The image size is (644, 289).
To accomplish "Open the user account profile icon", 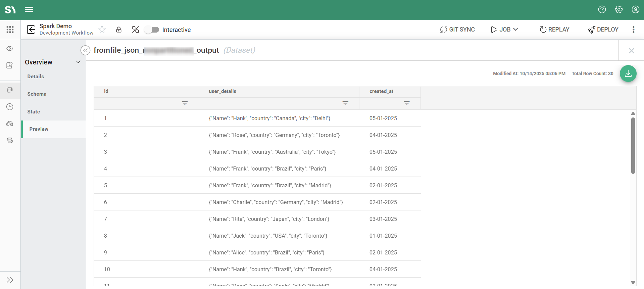I will pyautogui.click(x=635, y=10).
